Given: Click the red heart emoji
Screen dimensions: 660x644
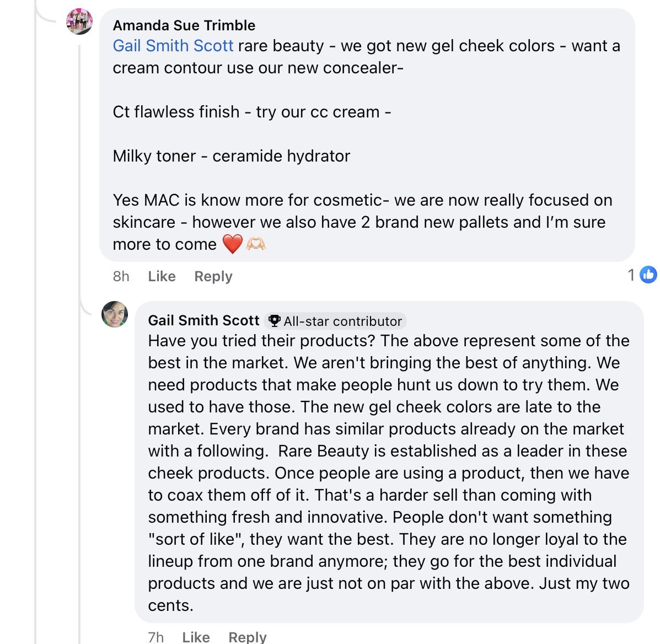Looking at the screenshot, I should click(232, 244).
